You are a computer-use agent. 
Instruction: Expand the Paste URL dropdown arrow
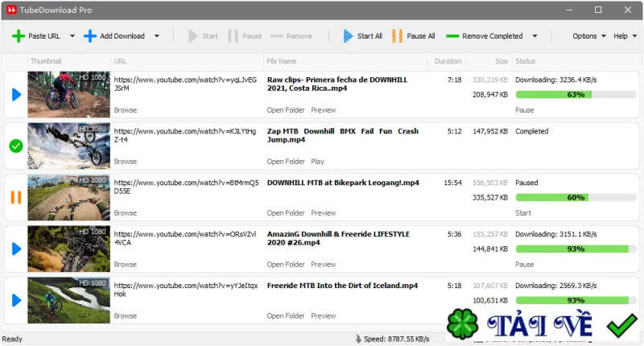72,36
